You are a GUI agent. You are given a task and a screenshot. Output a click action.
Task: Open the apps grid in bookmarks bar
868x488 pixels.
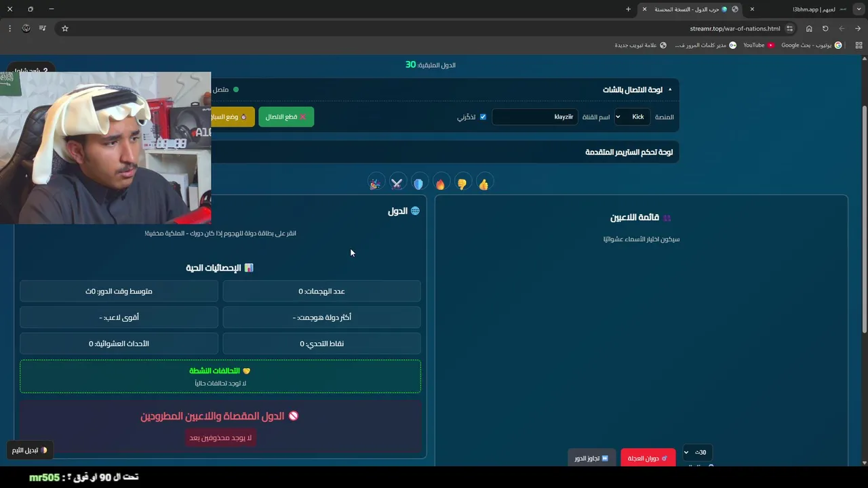pos(859,45)
